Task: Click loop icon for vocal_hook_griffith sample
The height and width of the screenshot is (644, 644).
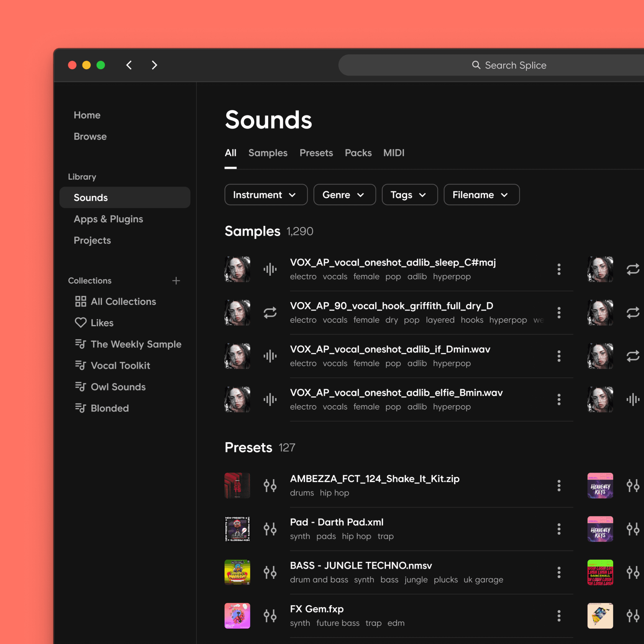Action: pos(270,313)
